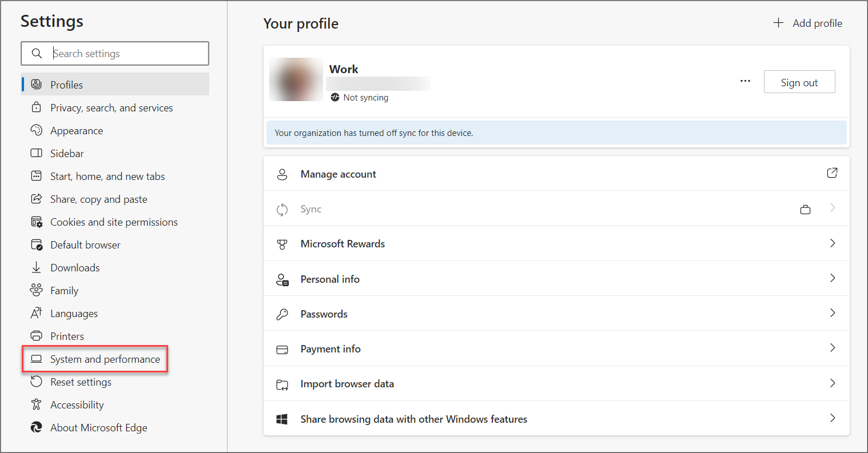This screenshot has width=868, height=453.
Task: Click the Appearance palette icon
Action: [36, 130]
